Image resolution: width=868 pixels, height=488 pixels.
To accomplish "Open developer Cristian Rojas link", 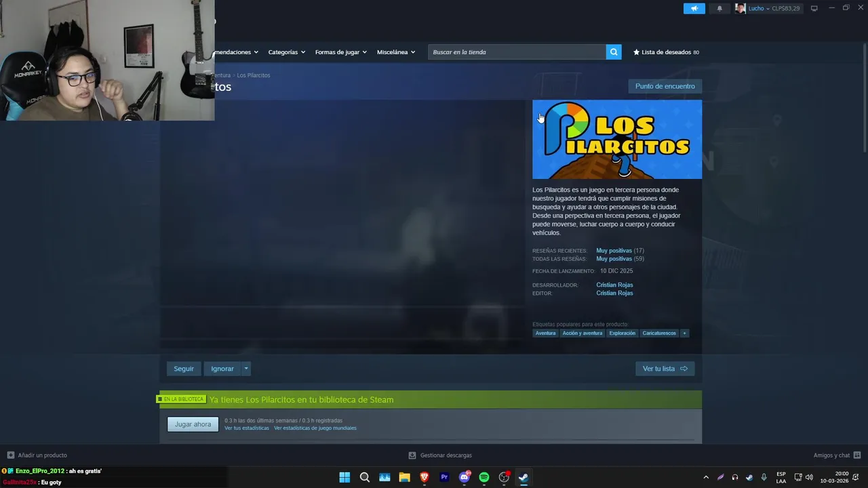I will tap(614, 285).
